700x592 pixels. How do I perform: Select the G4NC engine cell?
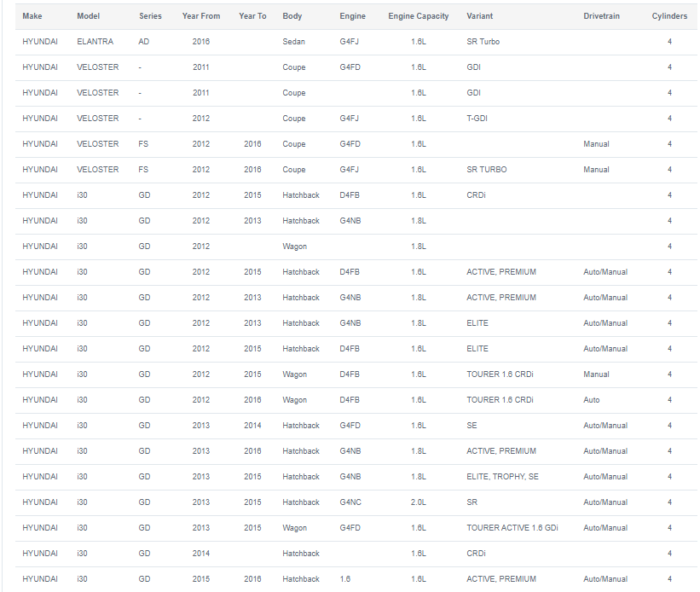350,502
